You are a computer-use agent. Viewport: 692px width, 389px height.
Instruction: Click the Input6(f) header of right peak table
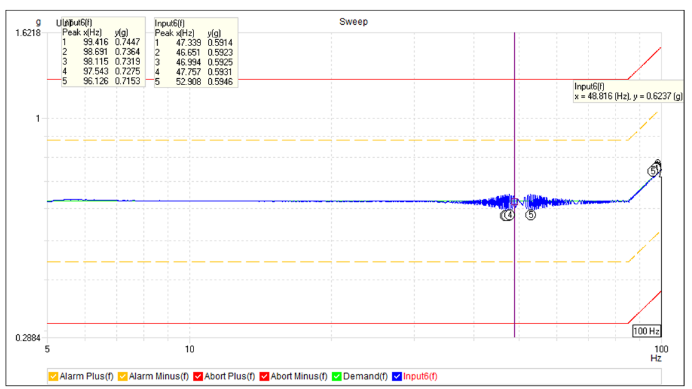click(169, 23)
